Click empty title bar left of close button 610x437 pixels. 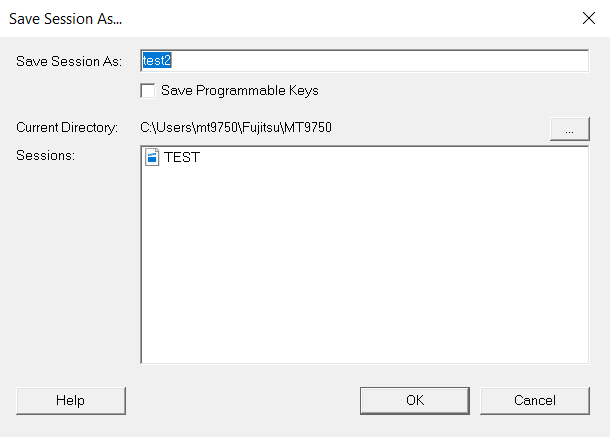350,18
